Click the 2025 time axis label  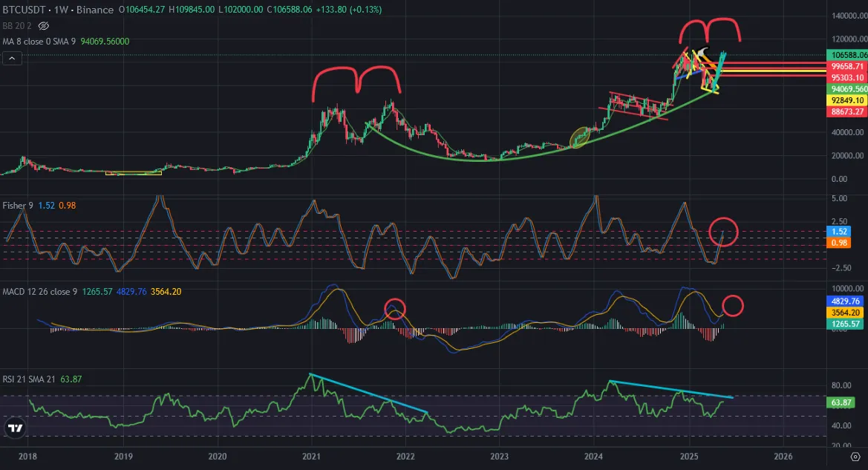[x=688, y=456]
